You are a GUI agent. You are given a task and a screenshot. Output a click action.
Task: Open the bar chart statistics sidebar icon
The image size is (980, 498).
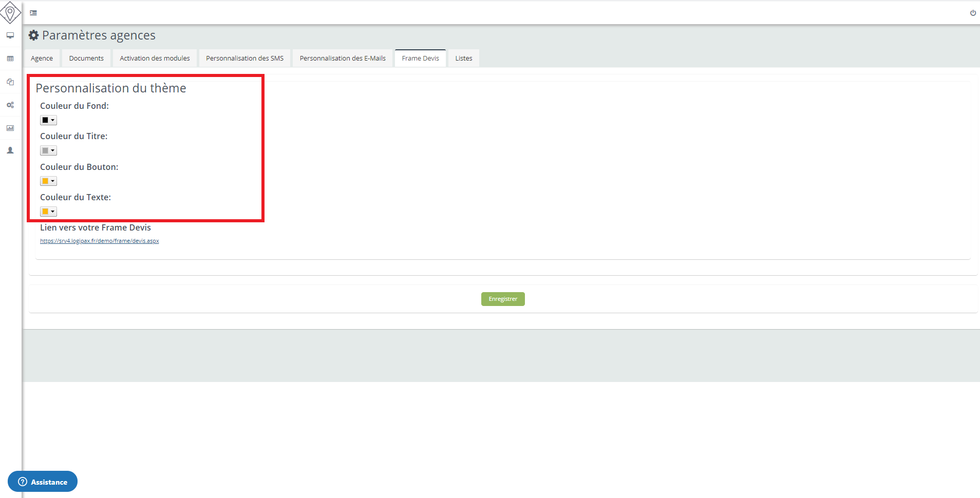point(10,128)
